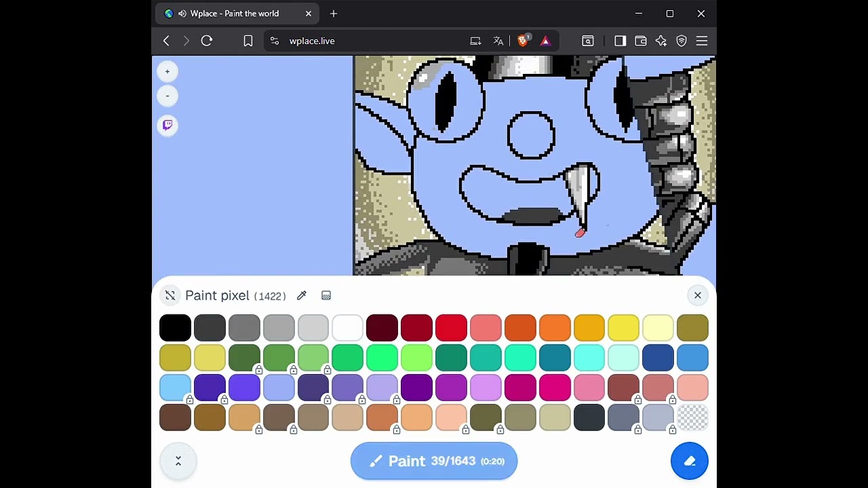The width and height of the screenshot is (868, 488).
Task: Open a new browser tab
Action: (x=334, y=14)
